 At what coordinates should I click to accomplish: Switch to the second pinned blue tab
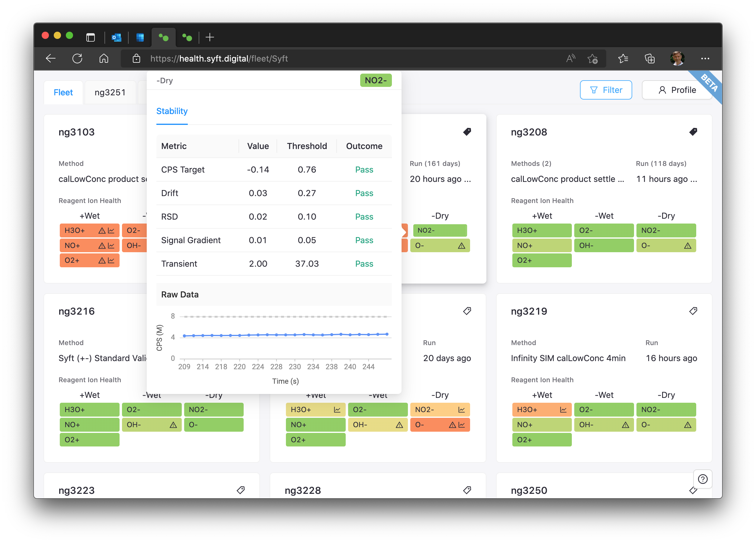coord(140,37)
